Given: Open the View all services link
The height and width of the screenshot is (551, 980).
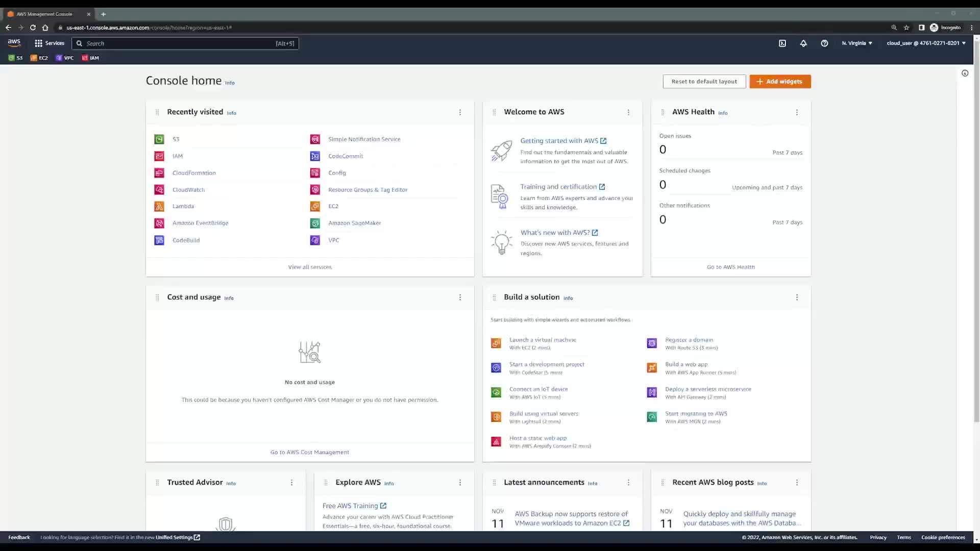Looking at the screenshot, I should coord(310,267).
